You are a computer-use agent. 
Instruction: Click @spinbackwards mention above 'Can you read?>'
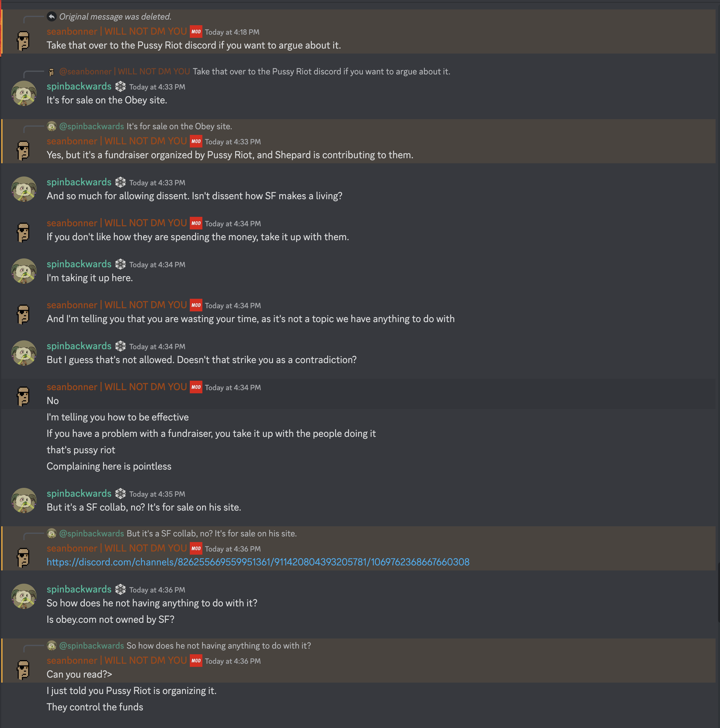[x=92, y=645]
